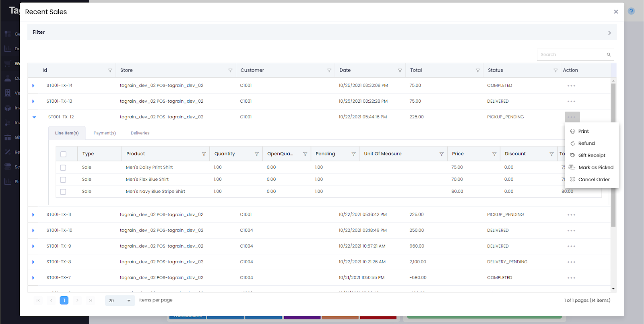Go to page 1 in pagination
This screenshot has height=324, width=644.
(64, 300)
